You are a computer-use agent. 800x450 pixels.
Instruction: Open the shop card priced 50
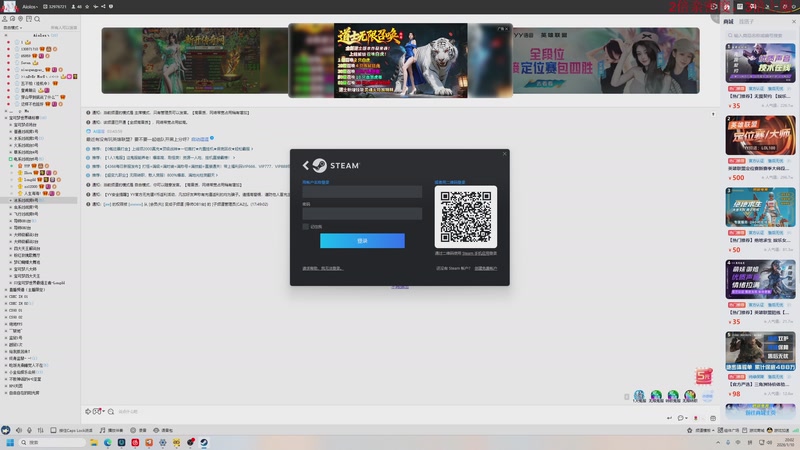tap(760, 220)
